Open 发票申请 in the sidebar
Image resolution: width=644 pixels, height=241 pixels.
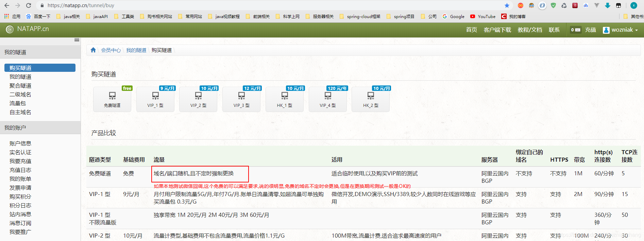click(x=20, y=188)
